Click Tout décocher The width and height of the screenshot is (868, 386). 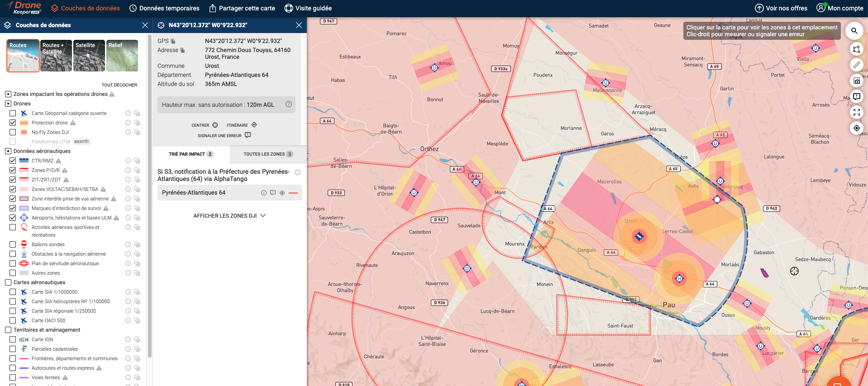(119, 85)
